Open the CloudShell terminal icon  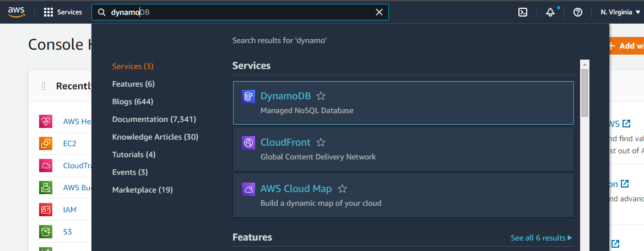pyautogui.click(x=522, y=12)
